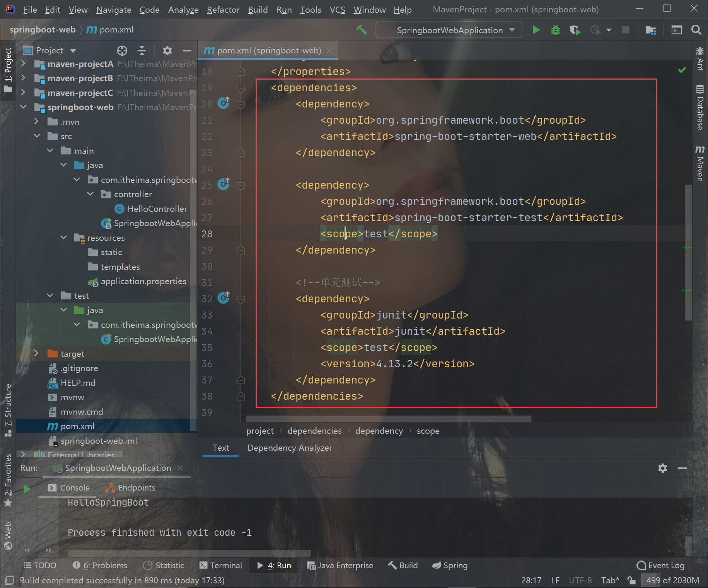Select the Endpoints tab in Run panel
The height and width of the screenshot is (588, 708).
[131, 488]
